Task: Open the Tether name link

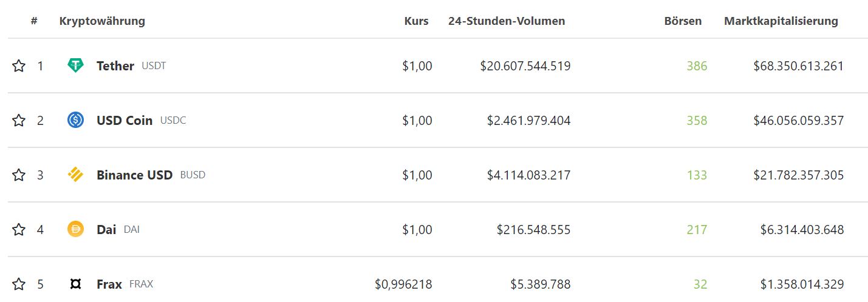Action: (115, 65)
